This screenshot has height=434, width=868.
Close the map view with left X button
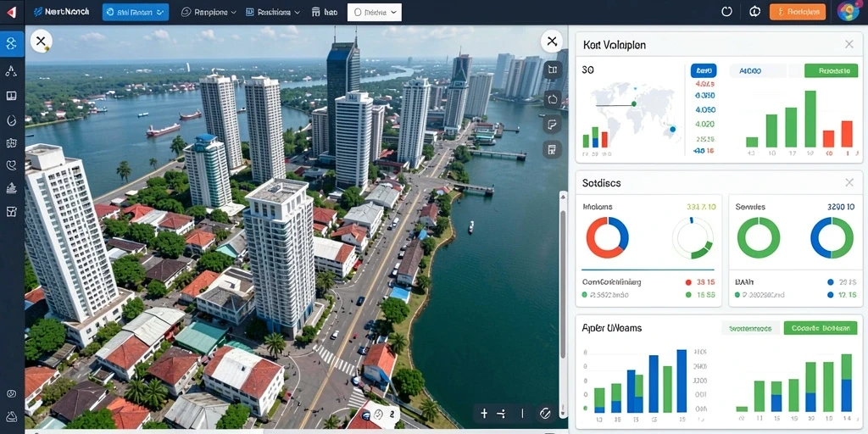(x=41, y=41)
